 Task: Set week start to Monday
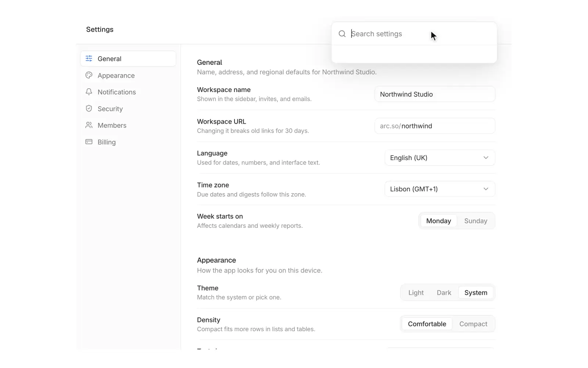click(438, 221)
